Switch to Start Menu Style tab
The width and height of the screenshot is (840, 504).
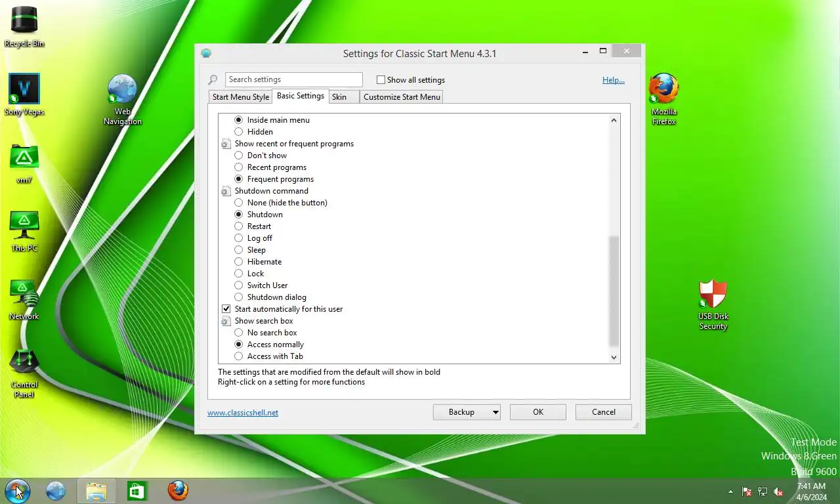pos(240,97)
